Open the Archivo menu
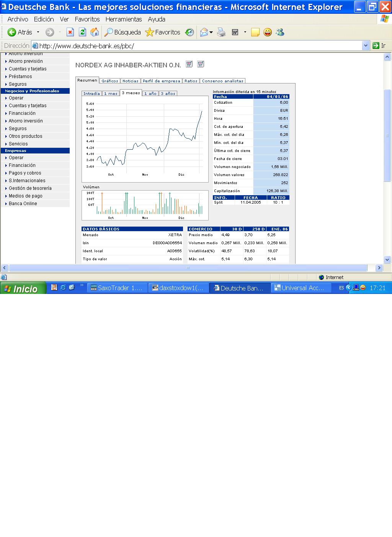The height and width of the screenshot is (537, 392). point(18,19)
